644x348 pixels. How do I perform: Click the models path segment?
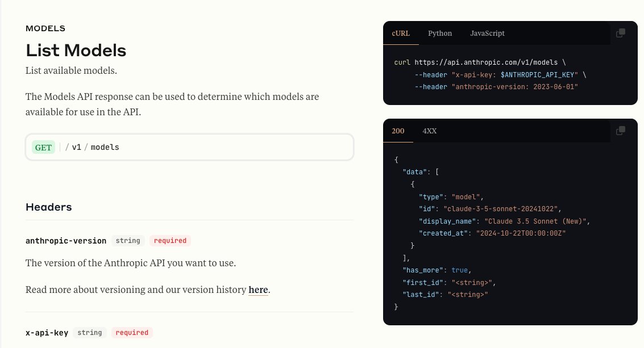click(x=105, y=148)
